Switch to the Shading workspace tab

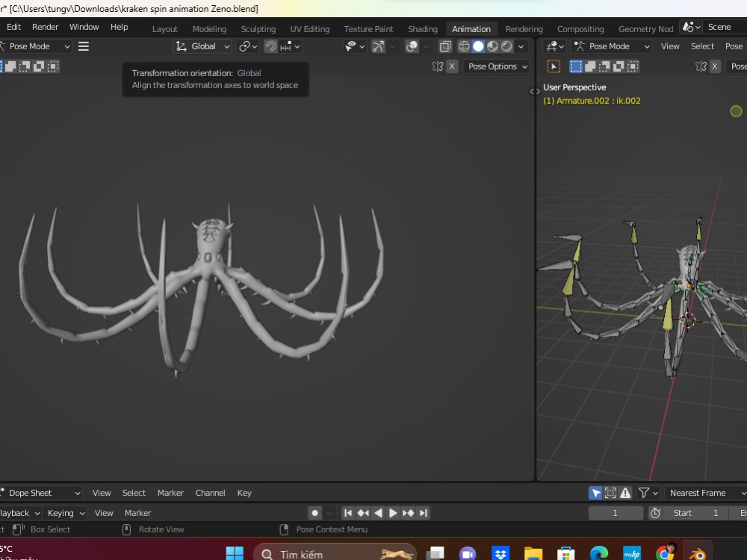click(423, 29)
